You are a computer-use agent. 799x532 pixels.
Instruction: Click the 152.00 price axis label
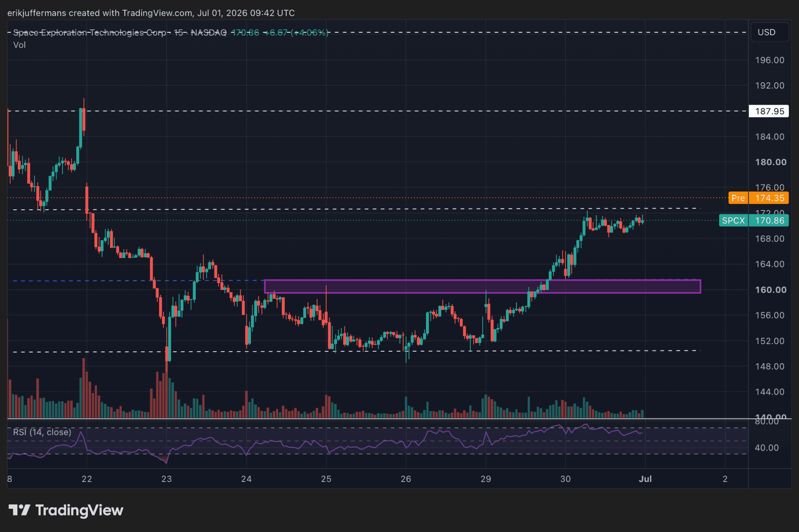pyautogui.click(x=769, y=341)
